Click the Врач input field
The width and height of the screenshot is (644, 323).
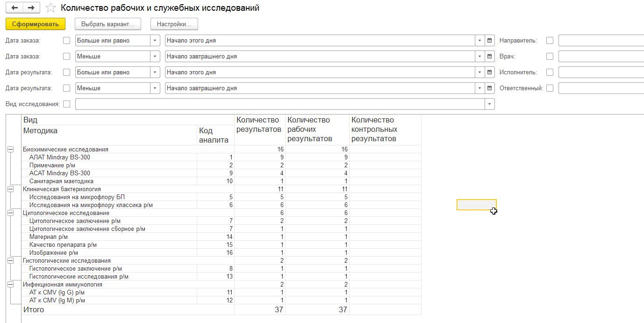[601, 57]
